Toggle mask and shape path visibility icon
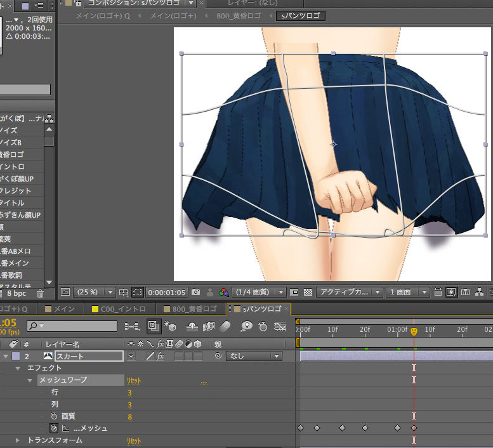 tap(138, 293)
